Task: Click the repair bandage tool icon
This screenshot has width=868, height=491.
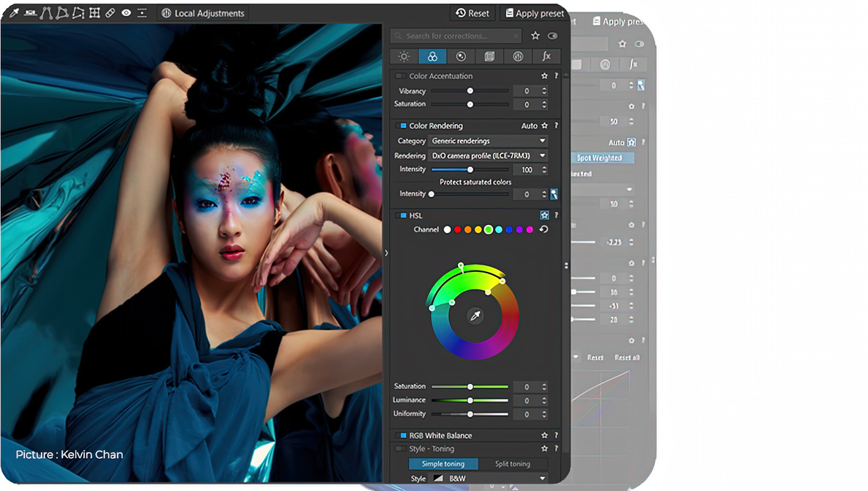Action: pyautogui.click(x=110, y=13)
